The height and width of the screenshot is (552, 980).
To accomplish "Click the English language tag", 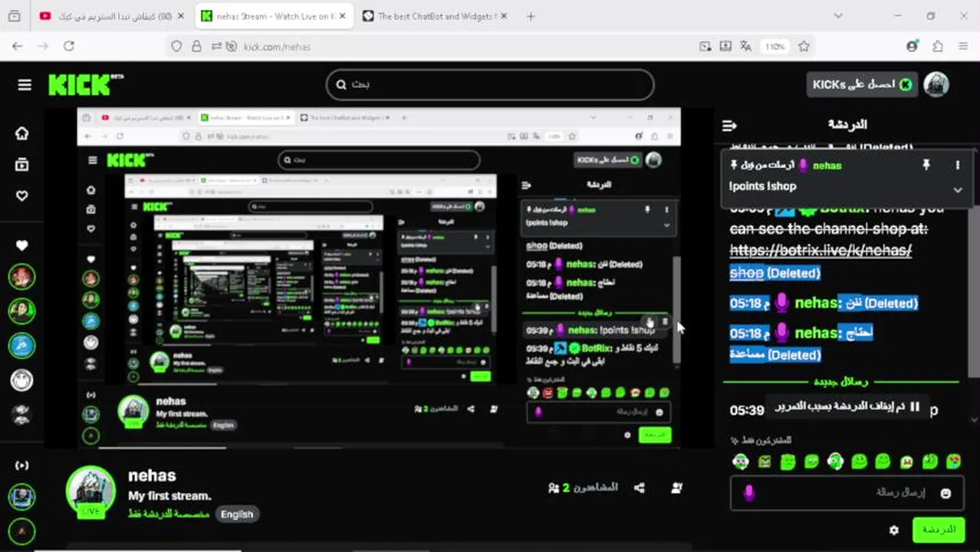I will 237,514.
